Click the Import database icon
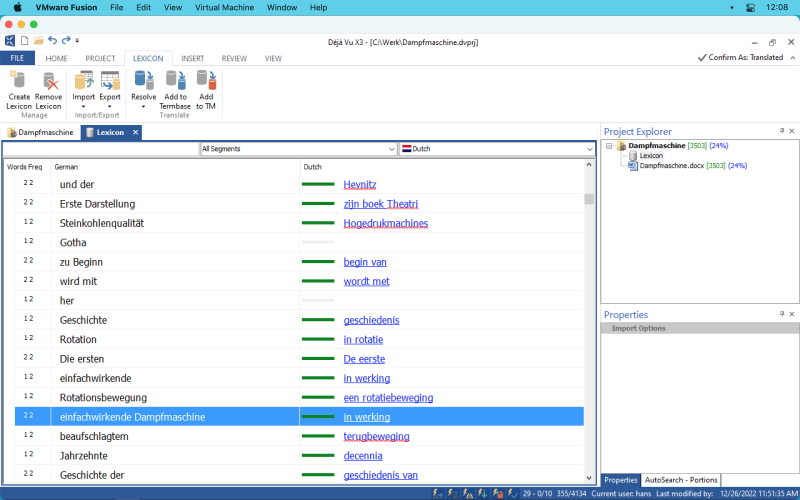 tap(84, 81)
